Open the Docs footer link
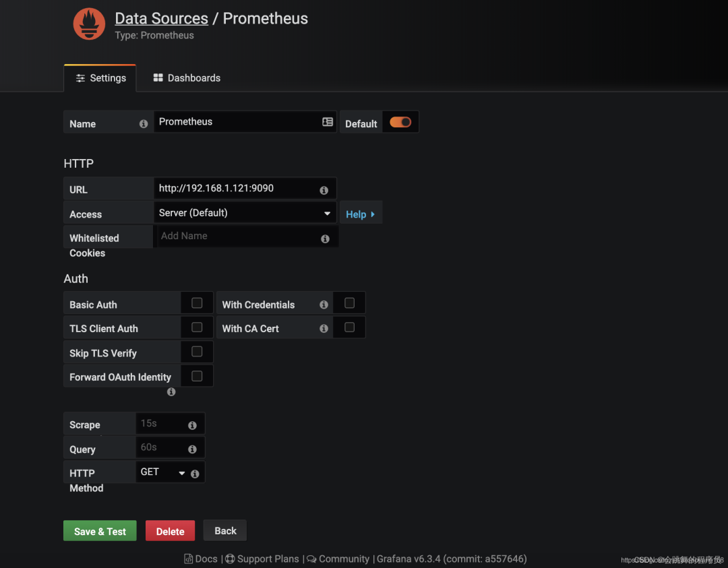 pyautogui.click(x=201, y=559)
